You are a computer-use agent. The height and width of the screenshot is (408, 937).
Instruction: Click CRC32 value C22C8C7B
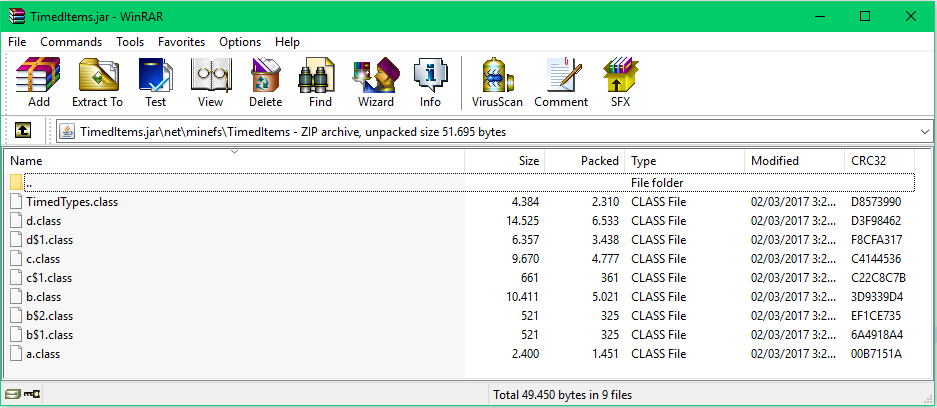click(878, 278)
